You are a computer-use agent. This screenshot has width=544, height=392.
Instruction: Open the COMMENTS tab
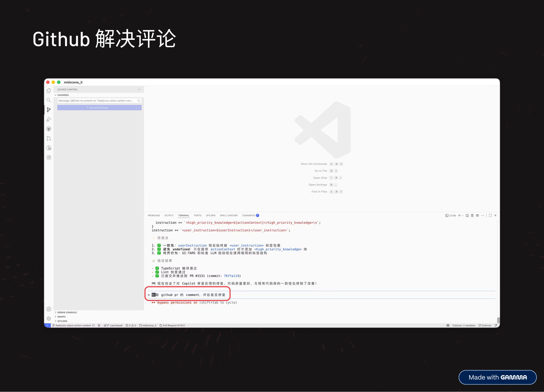click(250, 215)
